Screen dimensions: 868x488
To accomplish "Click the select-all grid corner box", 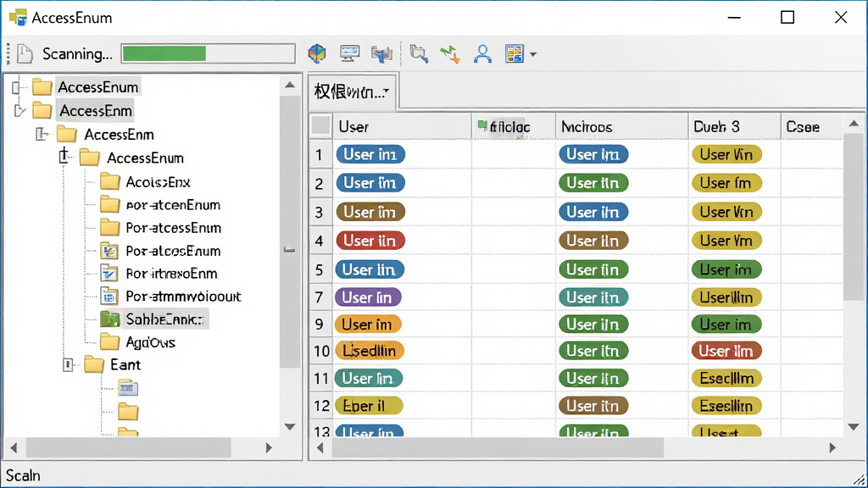I will click(x=320, y=126).
